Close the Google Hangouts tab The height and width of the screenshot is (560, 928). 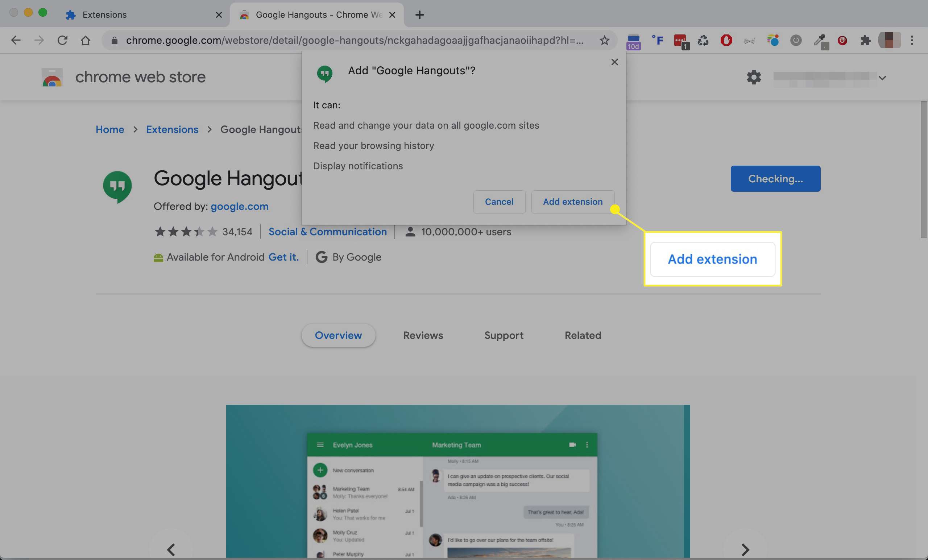coord(392,15)
